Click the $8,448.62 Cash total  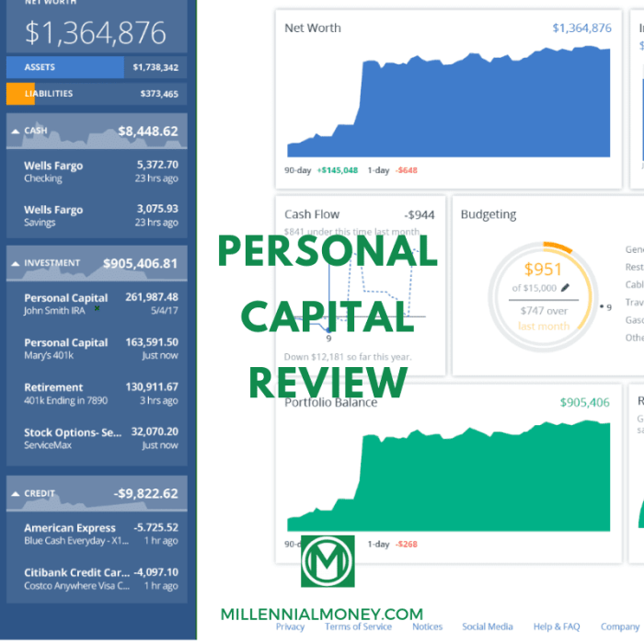coord(148,132)
